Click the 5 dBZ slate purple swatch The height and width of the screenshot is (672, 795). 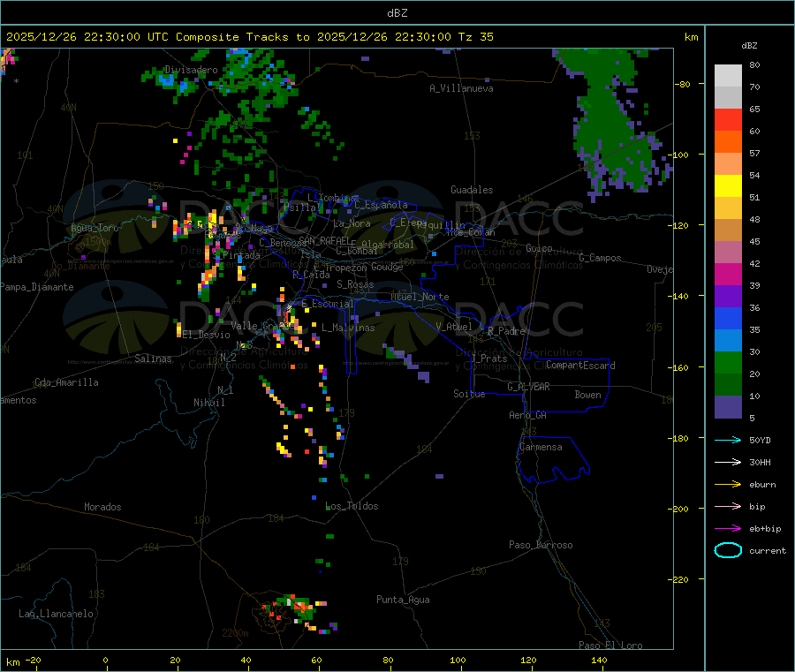(728, 407)
